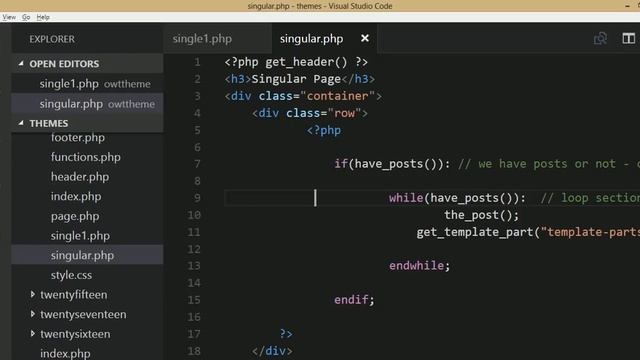Open footer.php in the file tree
Viewport: 640px width, 360px height.
click(x=78, y=138)
